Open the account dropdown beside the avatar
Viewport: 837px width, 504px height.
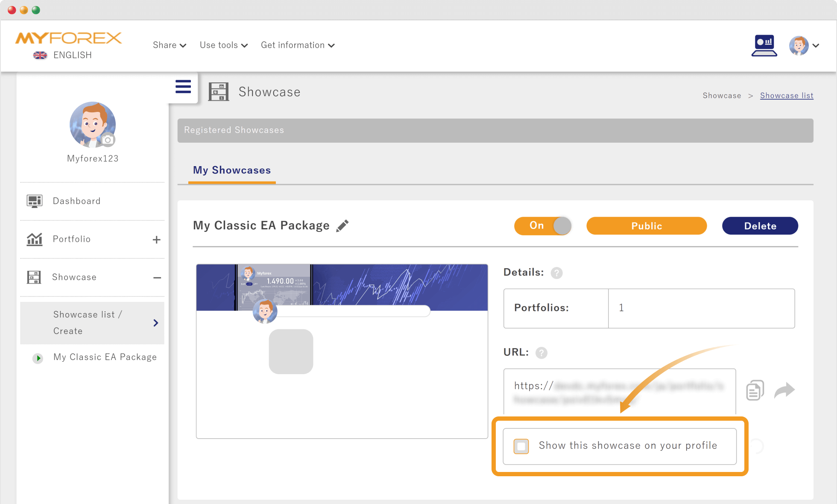817,45
